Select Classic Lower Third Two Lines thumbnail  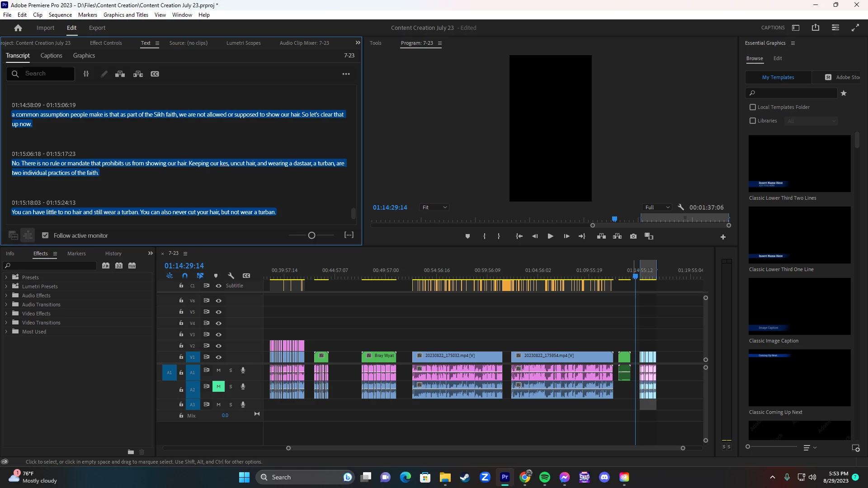(x=799, y=164)
